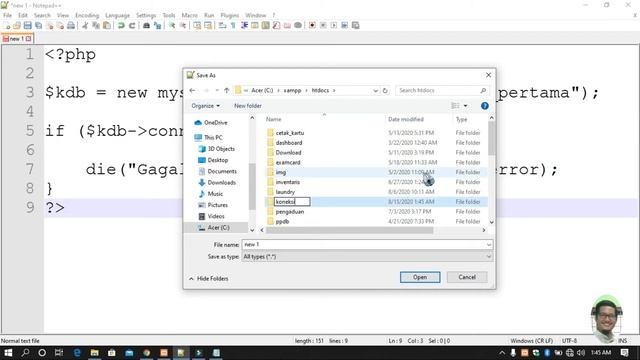
Task: Select the examcard folder
Action: click(x=288, y=162)
